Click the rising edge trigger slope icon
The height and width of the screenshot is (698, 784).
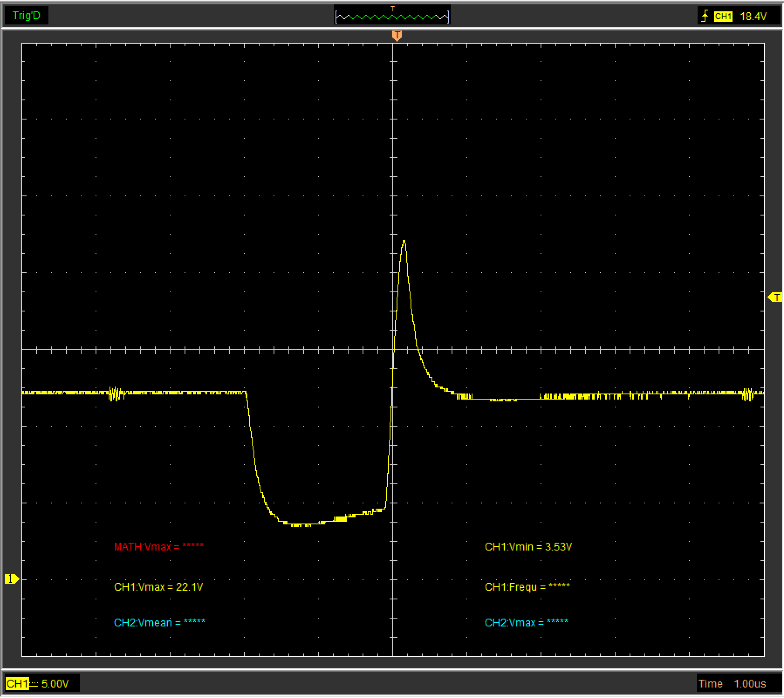click(704, 16)
